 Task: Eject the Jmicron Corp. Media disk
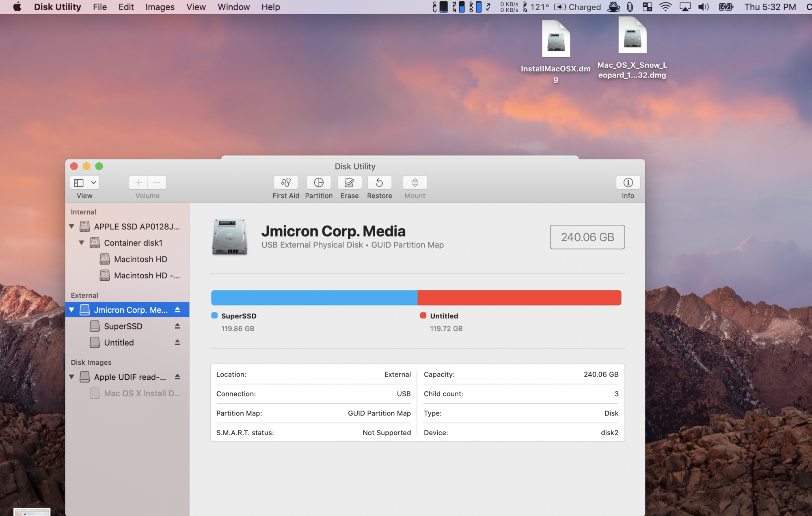177,310
